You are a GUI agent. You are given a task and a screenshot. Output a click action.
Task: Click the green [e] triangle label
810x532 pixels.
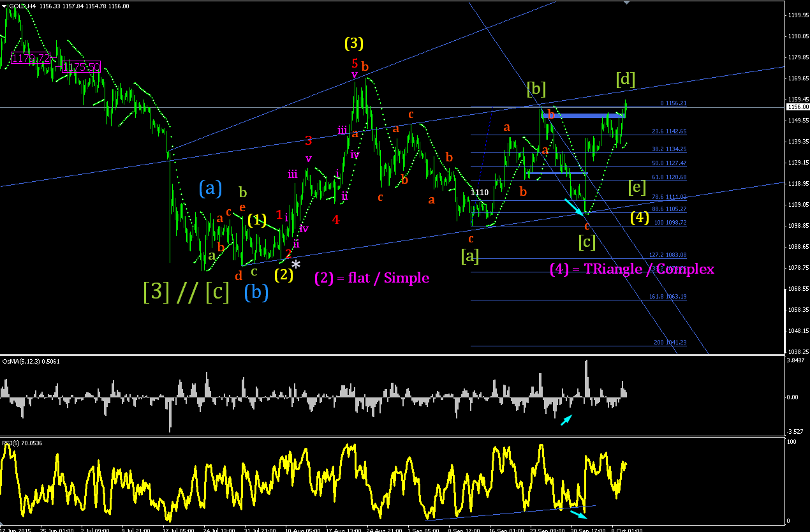[x=637, y=187]
